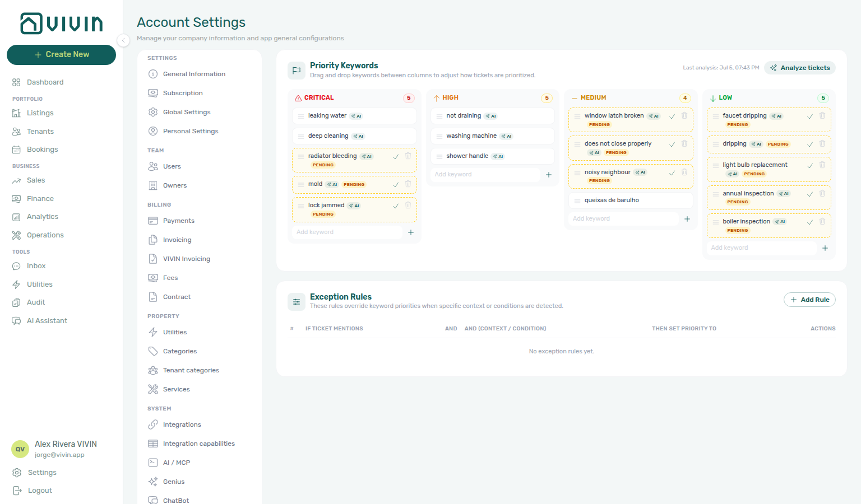The image size is (861, 504).
Task: Click the Add Rule button
Action: pos(809,300)
